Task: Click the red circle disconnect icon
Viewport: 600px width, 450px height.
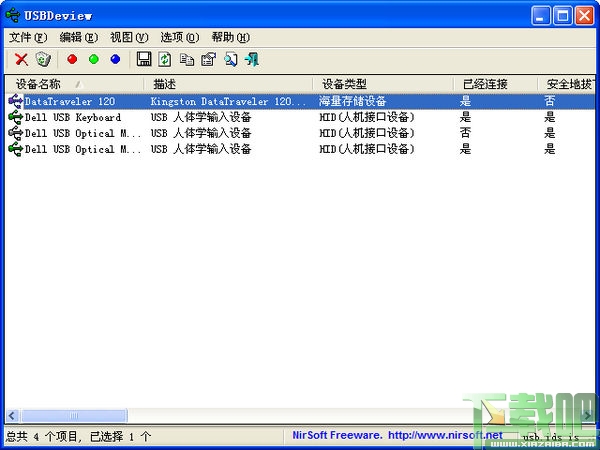Action: point(72,59)
